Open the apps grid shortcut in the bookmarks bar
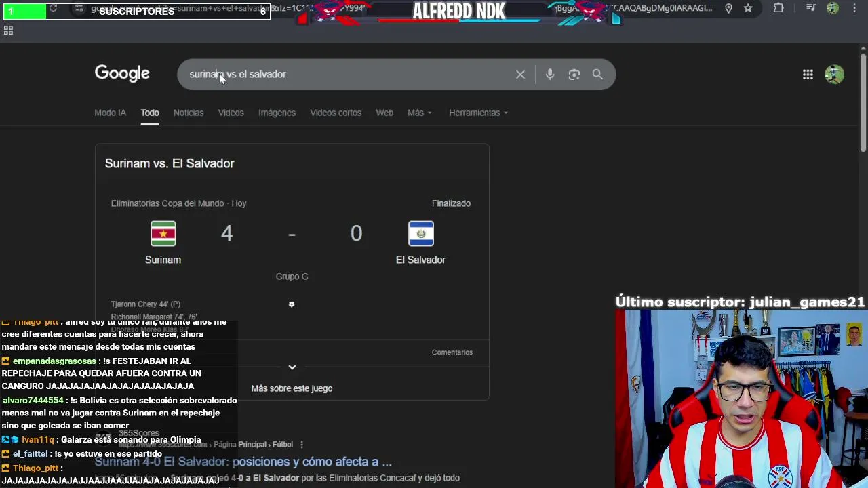This screenshot has height=488, width=868. (x=8, y=30)
